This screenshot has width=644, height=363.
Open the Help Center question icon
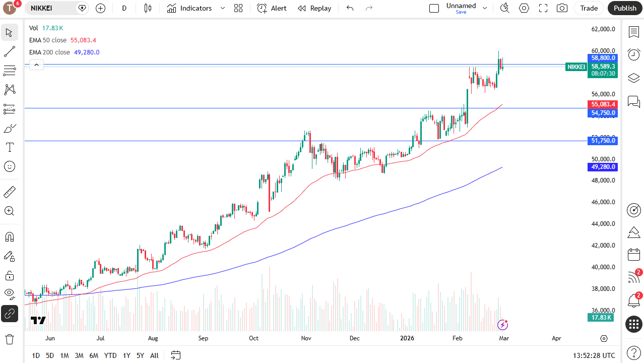634,353
